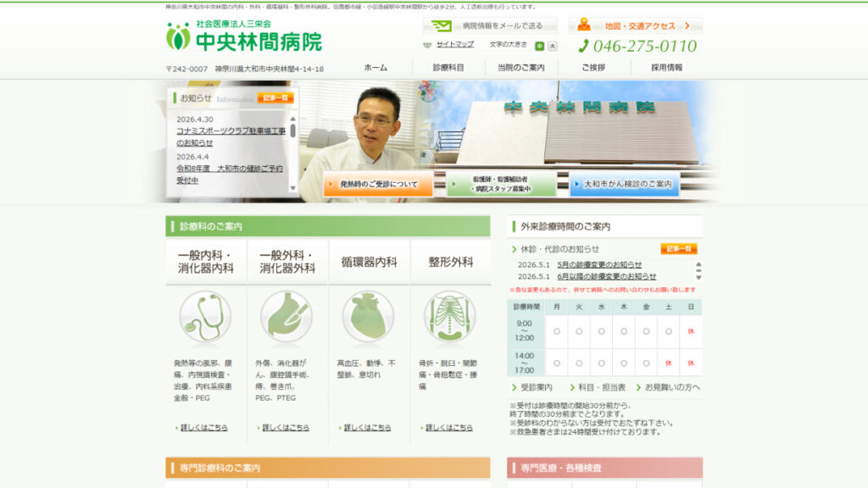Click the 14:00〜17:00 time cell

coord(525,363)
